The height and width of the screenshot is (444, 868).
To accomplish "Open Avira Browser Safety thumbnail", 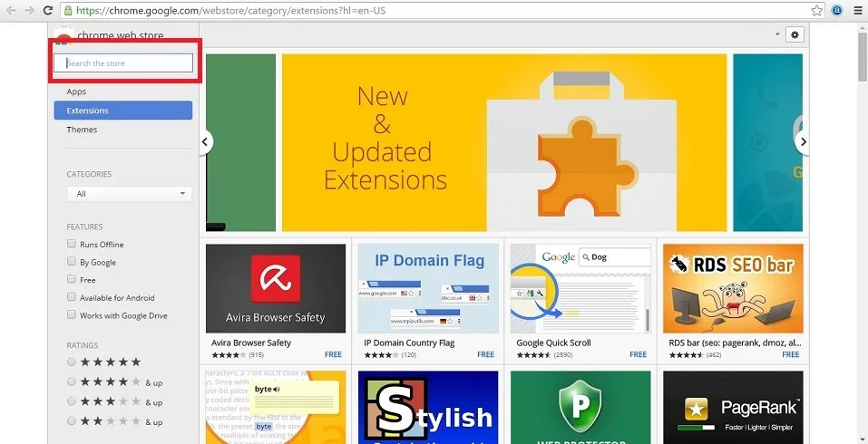I will click(x=276, y=289).
